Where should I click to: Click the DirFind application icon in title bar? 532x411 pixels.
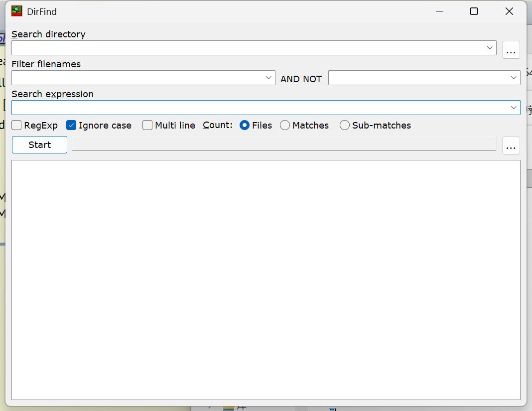click(16, 11)
